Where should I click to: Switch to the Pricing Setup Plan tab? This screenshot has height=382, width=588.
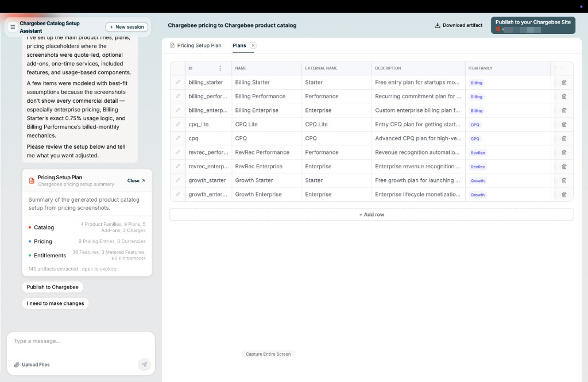tap(195, 45)
